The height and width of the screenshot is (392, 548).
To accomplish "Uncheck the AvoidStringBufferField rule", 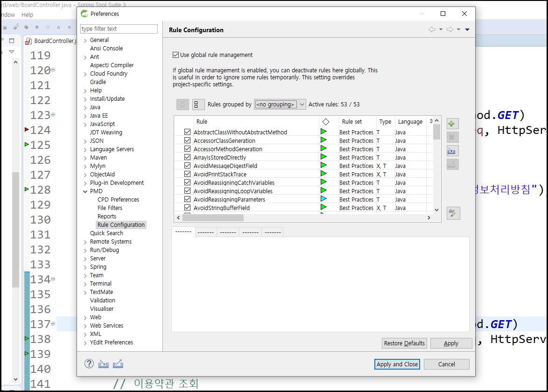I will click(187, 208).
